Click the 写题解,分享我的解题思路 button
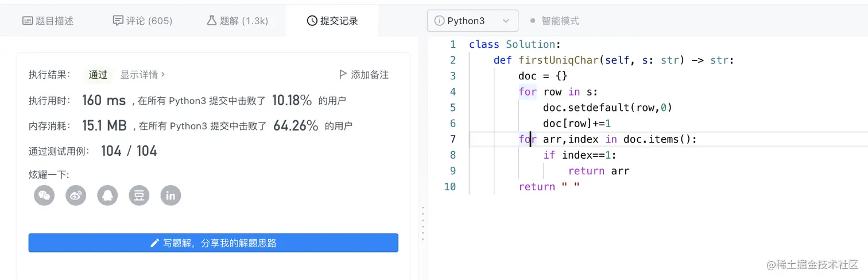 (213, 243)
